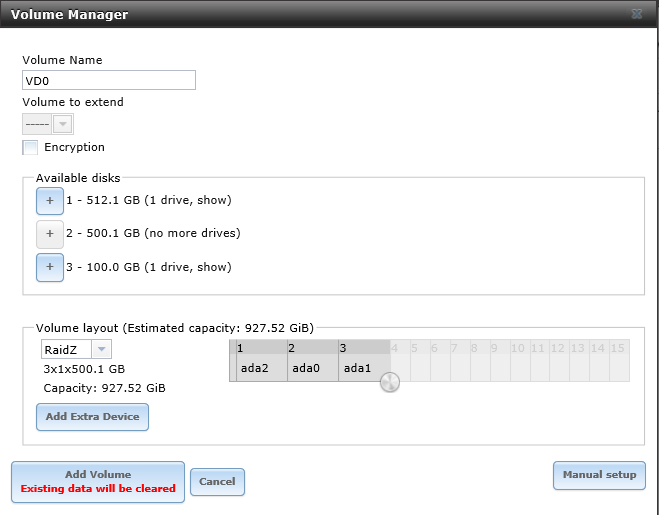Click column header 2 in disk grid
Image resolution: width=659 pixels, height=515 pixels.
pyautogui.click(x=313, y=348)
